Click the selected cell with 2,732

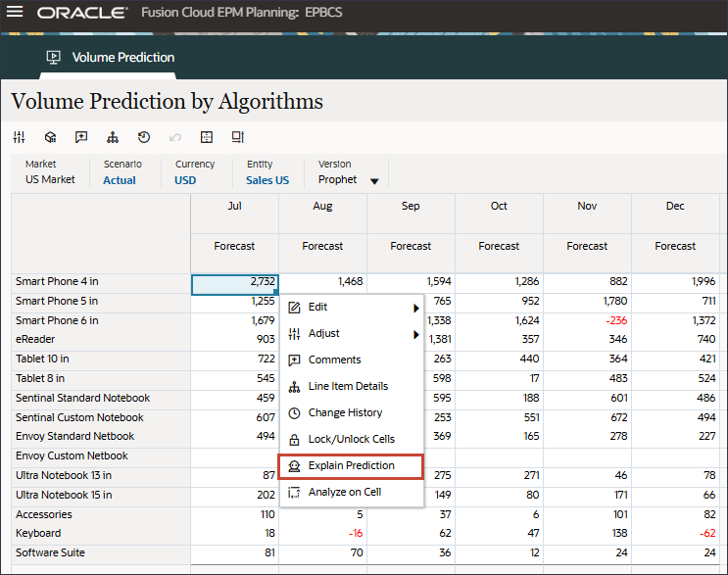(235, 284)
